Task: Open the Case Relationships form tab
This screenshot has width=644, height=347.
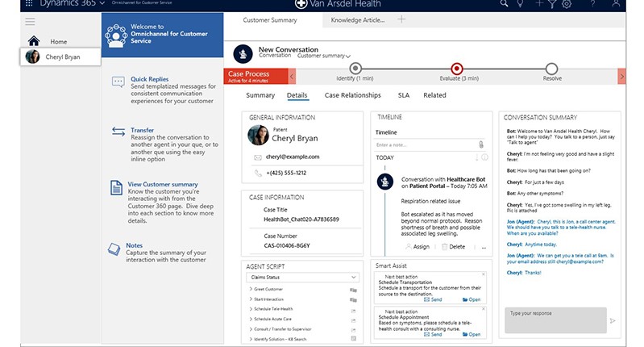Action: tap(353, 95)
